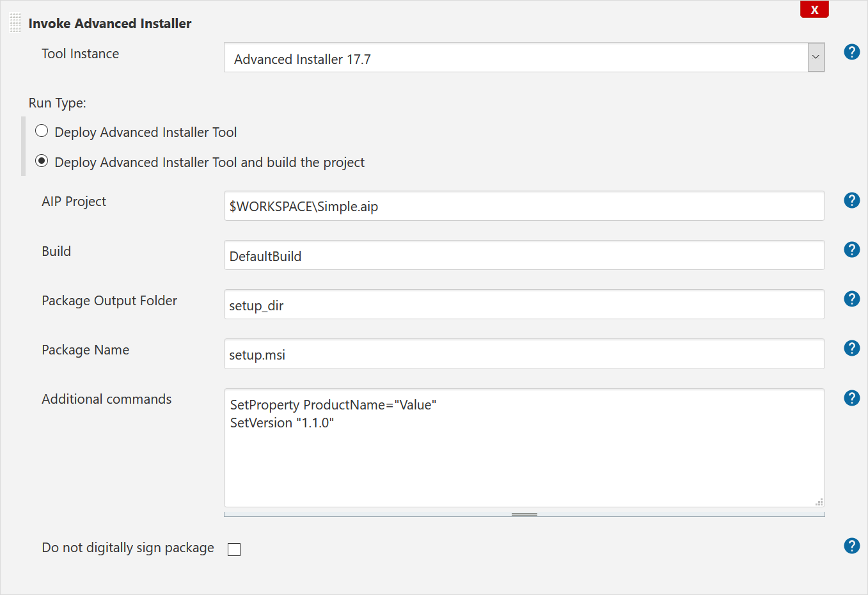Click the textarea corner resize grip
Viewport: 868px width, 595px height.
click(819, 502)
